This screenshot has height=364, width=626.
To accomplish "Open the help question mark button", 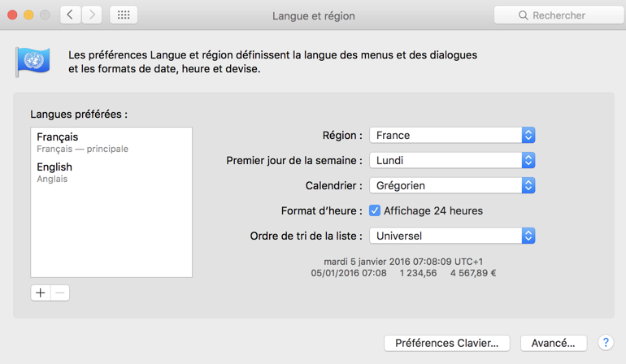I will [605, 343].
